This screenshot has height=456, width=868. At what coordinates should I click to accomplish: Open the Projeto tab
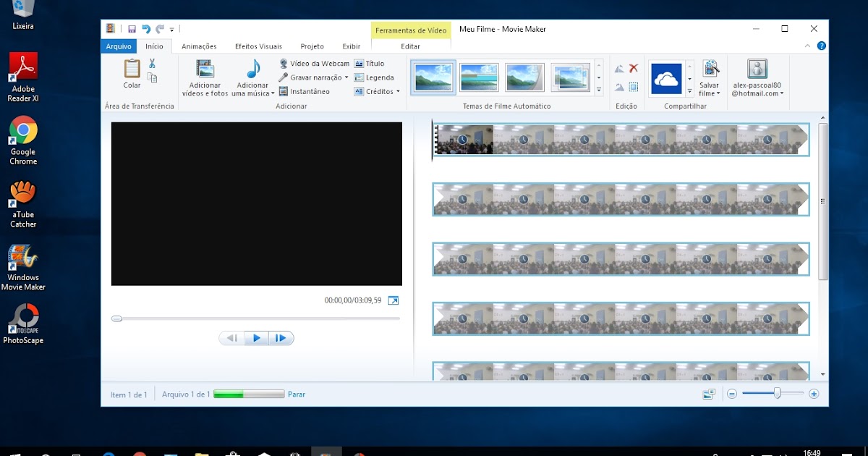[312, 46]
